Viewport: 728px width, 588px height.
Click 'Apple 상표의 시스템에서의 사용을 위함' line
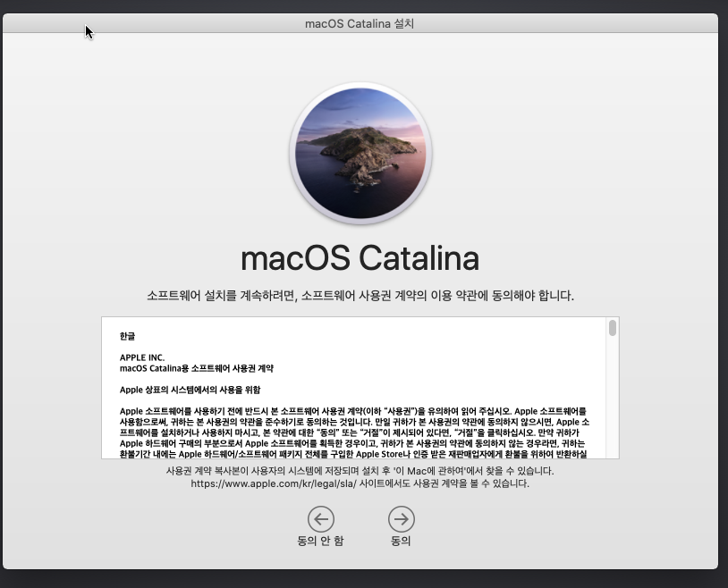190,390
